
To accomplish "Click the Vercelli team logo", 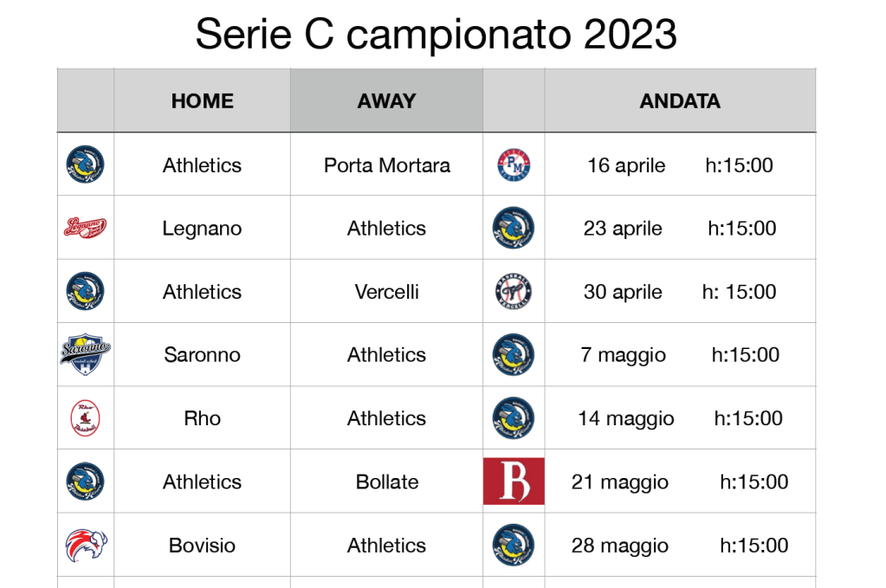I will (x=514, y=292).
